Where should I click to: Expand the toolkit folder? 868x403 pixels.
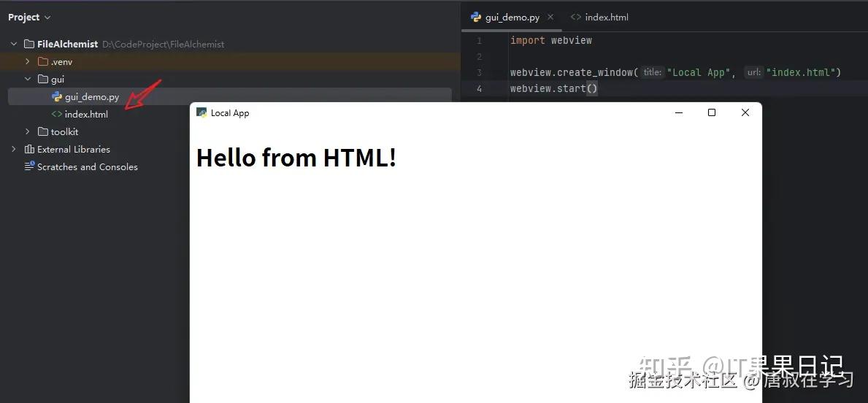pyautogui.click(x=27, y=131)
